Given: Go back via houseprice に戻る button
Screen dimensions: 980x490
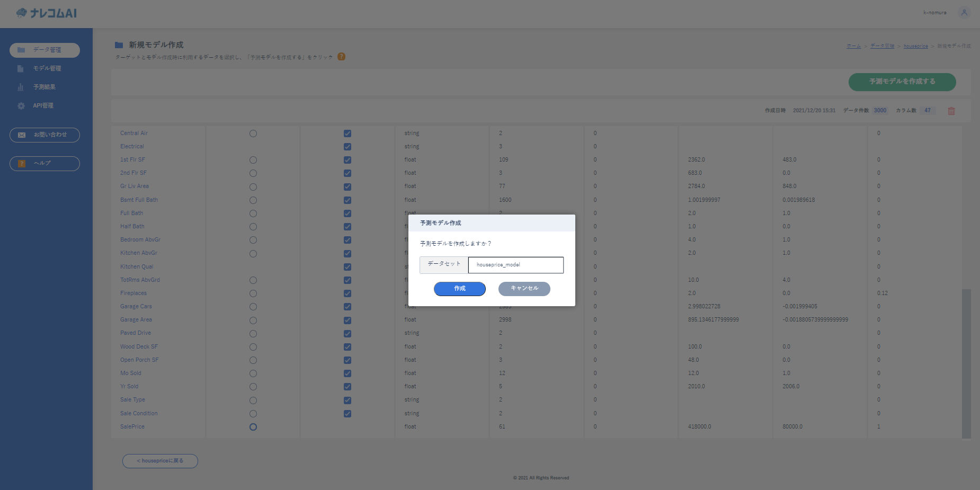Looking at the screenshot, I should pos(160,461).
